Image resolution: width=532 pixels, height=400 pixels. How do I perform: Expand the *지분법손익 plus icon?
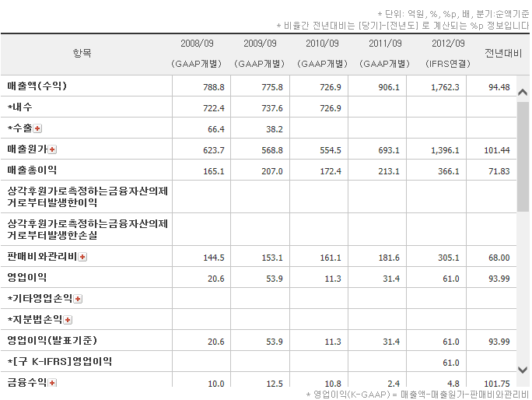68,320
